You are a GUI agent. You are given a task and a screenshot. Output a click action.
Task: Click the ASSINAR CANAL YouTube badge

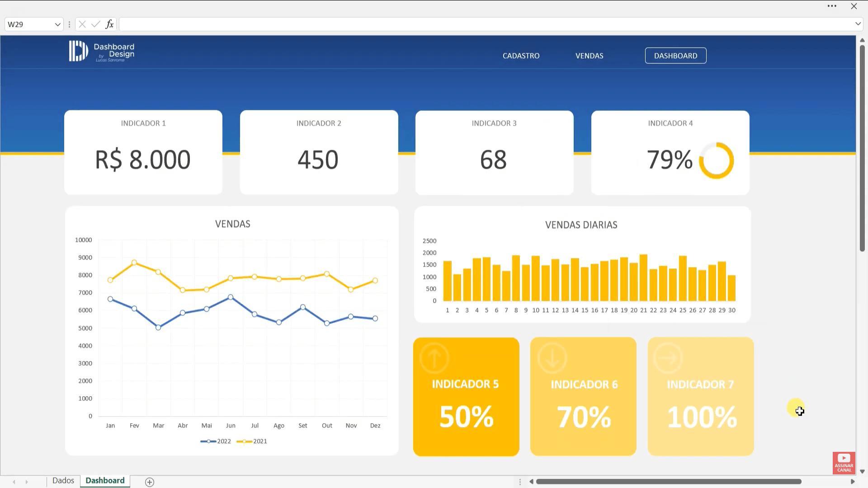[x=843, y=463]
